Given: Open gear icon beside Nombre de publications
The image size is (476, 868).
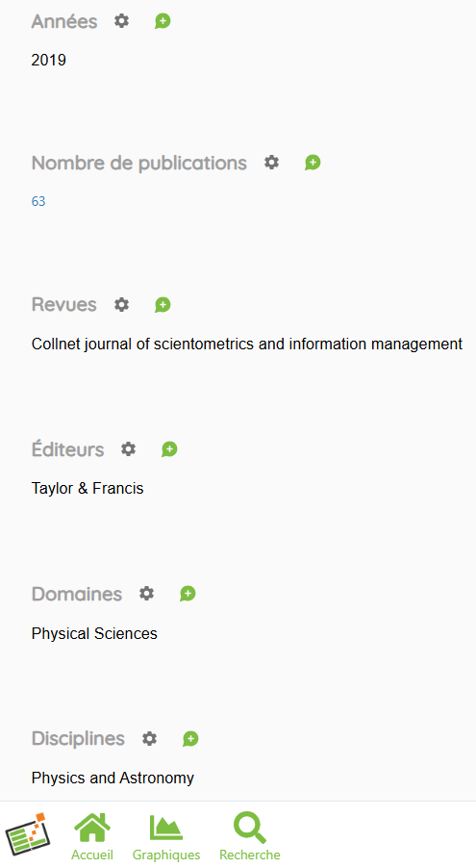Looking at the screenshot, I should 271,163.
